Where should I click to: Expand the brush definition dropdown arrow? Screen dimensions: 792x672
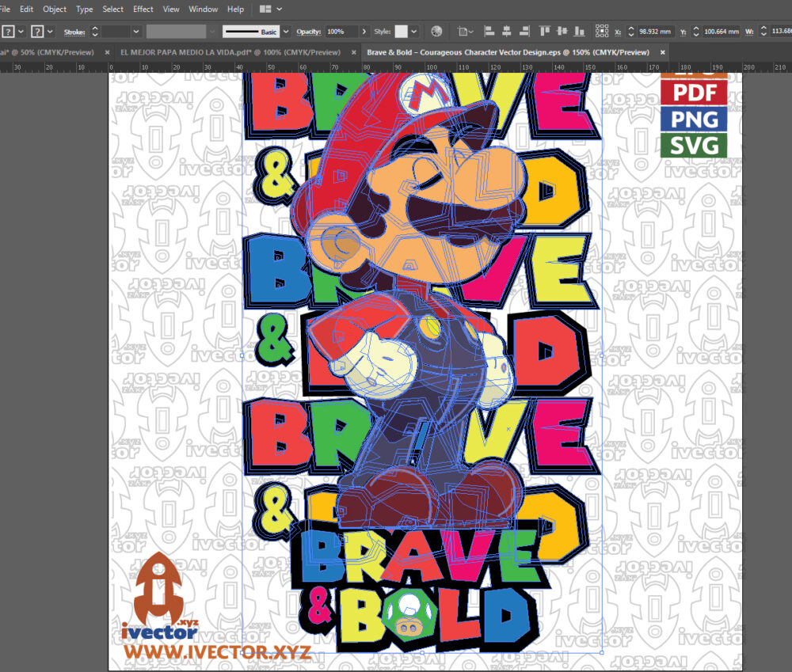[x=286, y=32]
